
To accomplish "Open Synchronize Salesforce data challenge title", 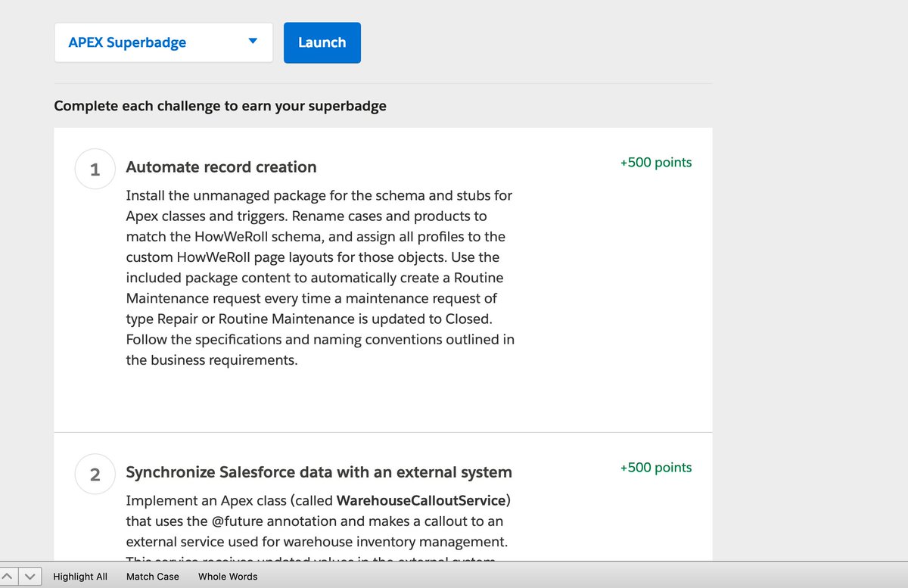I will (319, 472).
